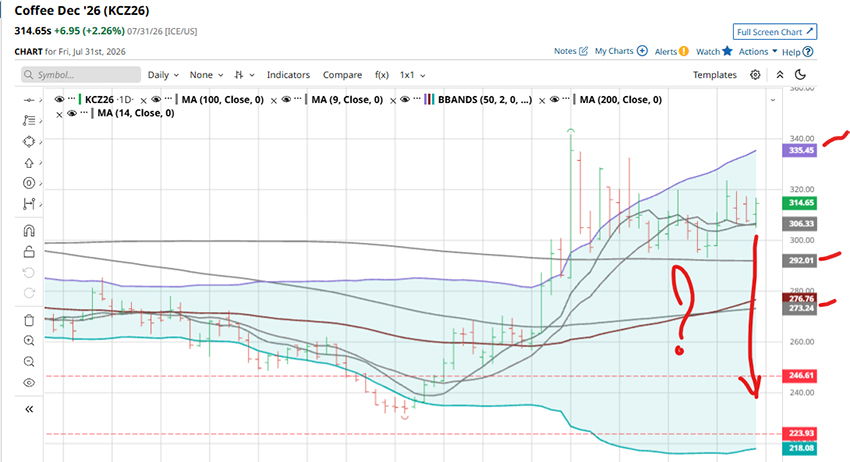Hide the MA (14, Close, 0) line
Viewport: 850px width, 462px height.
pyautogui.click(x=72, y=113)
